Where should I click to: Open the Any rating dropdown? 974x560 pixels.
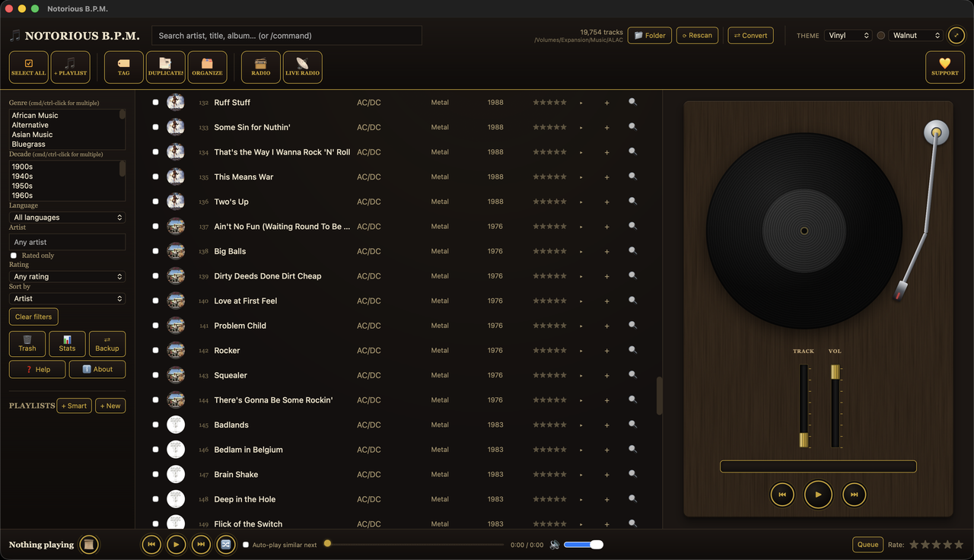[x=67, y=277]
